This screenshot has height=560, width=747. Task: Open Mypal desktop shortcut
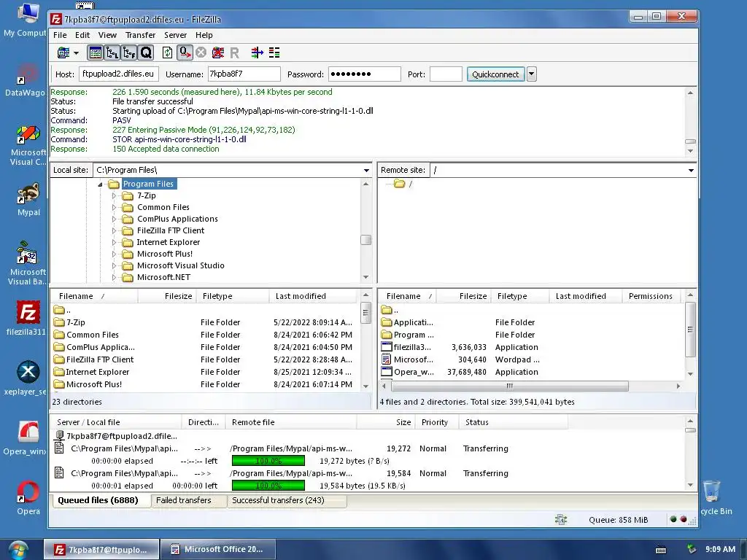tap(28, 199)
